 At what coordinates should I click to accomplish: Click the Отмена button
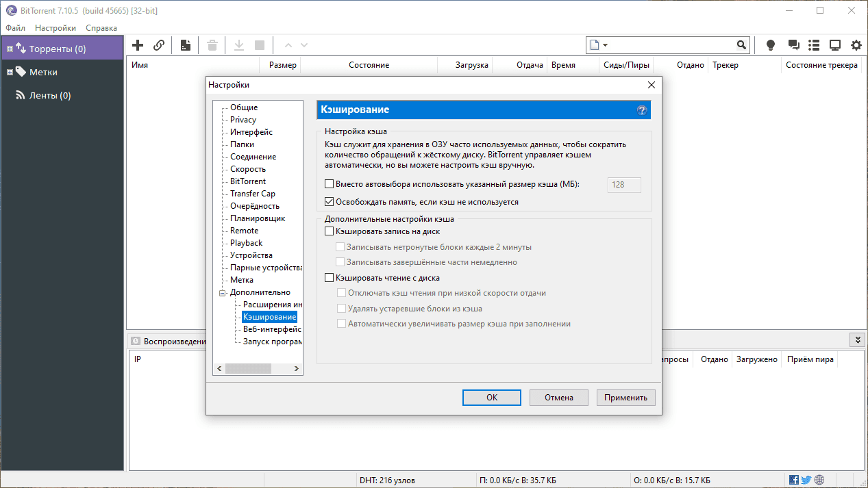[559, 397]
